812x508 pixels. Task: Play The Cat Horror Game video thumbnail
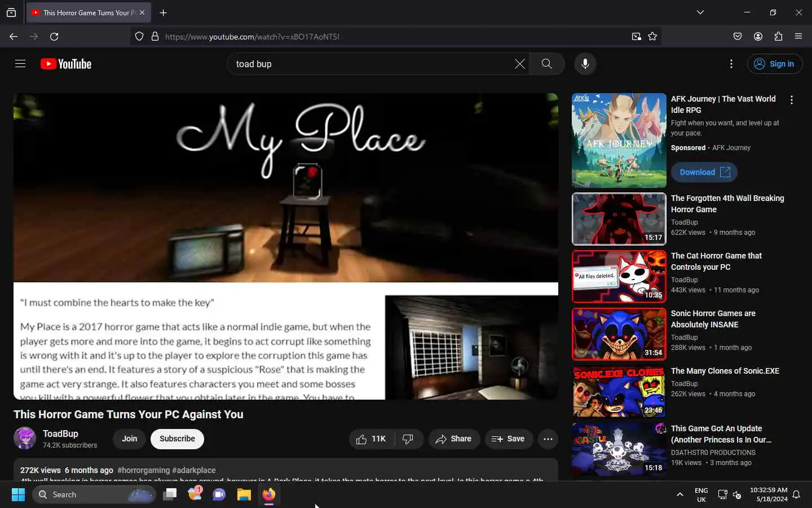[619, 276]
